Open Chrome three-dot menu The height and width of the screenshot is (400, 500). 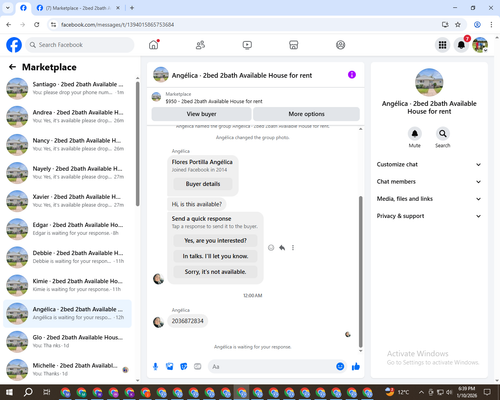[x=491, y=25]
